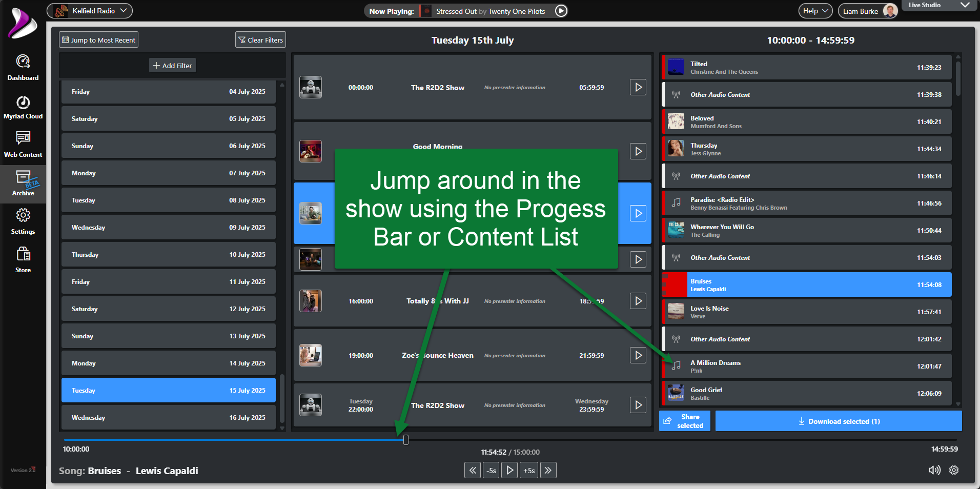Jump to Tilted by Christine And The Queens

click(x=807, y=68)
